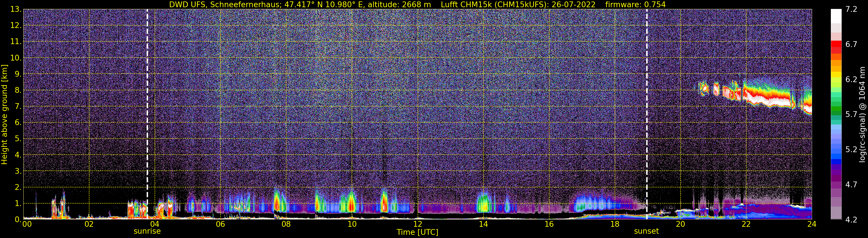The image size is (868, 238).
Task: Select the 24 time tick label
Action: [812, 224]
